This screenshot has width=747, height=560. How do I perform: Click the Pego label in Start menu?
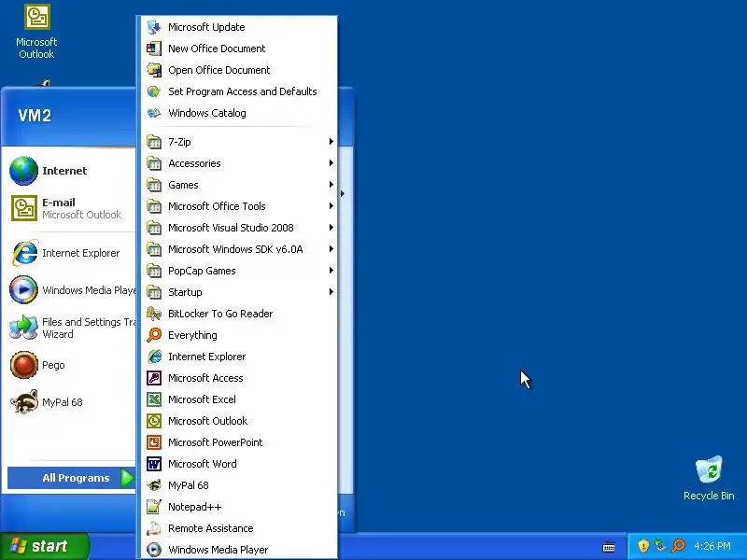point(53,365)
